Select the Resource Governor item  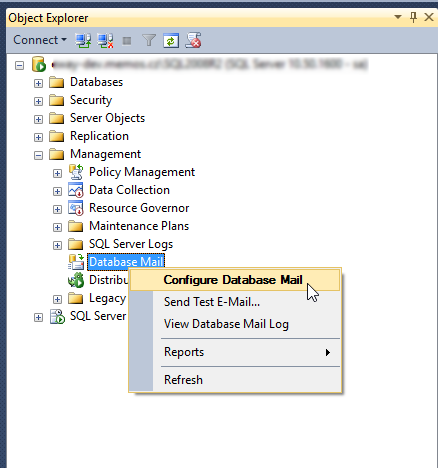coord(139,208)
